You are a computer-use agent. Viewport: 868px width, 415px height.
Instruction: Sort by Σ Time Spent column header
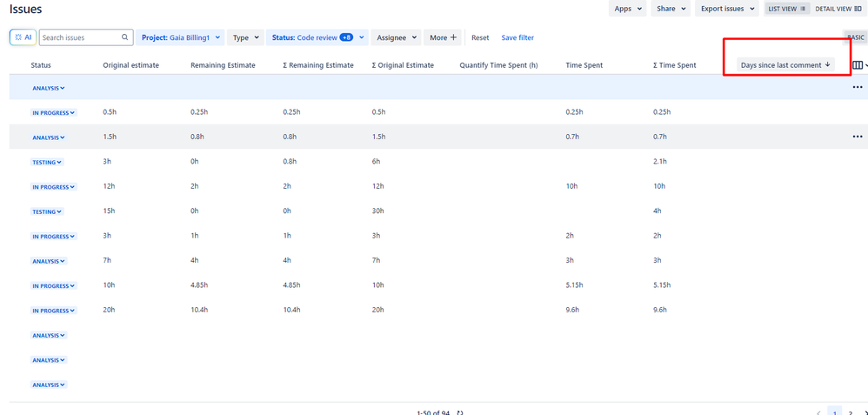(x=674, y=65)
